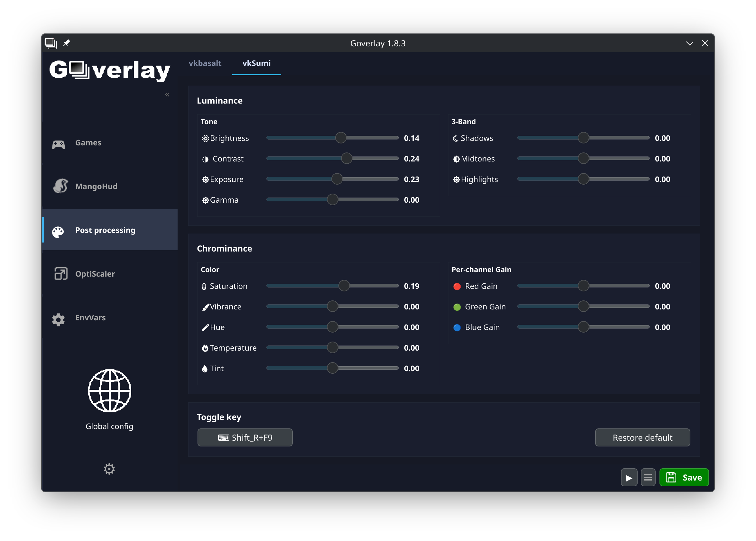This screenshot has width=756, height=541.
Task: Click the pin window icon in titlebar
Action: point(66,43)
